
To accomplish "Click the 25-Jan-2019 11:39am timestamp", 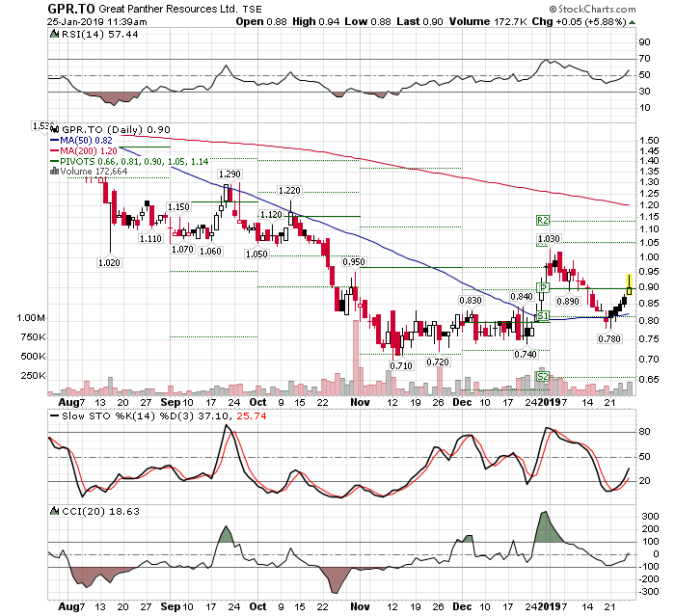I will point(96,22).
